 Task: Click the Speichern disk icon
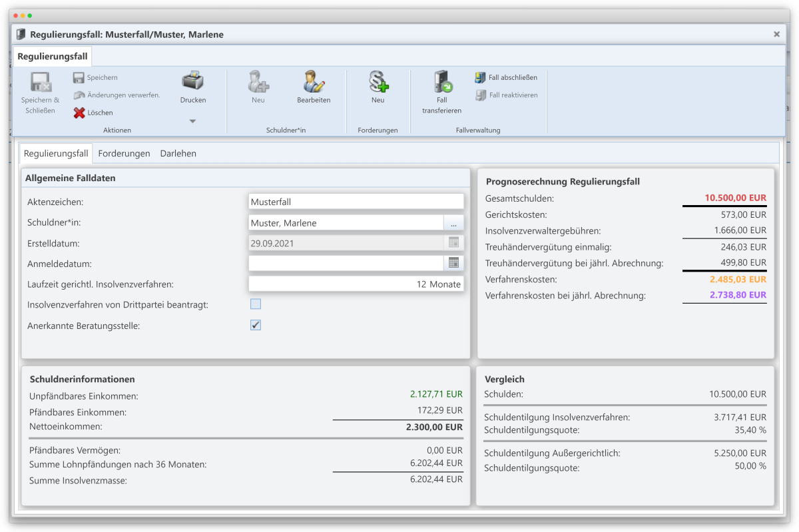79,77
